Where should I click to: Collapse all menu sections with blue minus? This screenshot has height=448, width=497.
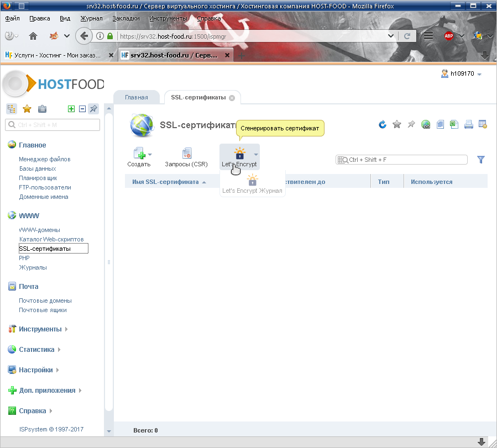82,109
